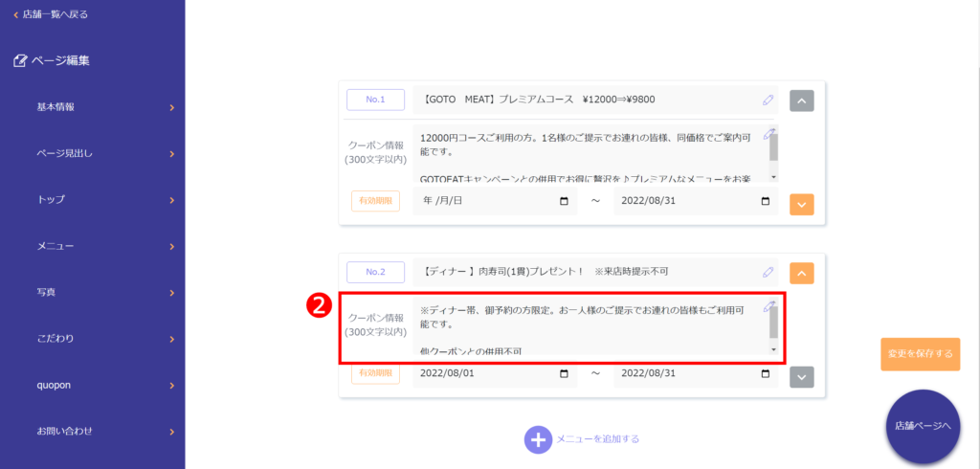Open calendar picker on coupon No.1 end date
This screenshot has width=980, height=469.
(x=765, y=201)
